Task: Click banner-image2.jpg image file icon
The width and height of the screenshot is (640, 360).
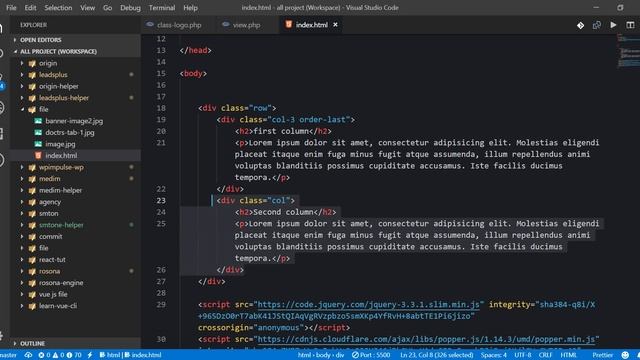Action: [38, 121]
